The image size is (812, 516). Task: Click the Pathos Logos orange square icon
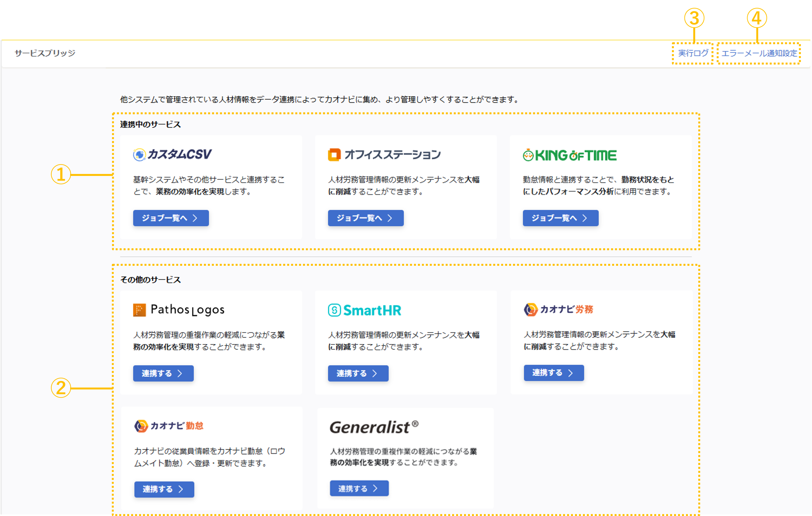pyautogui.click(x=140, y=310)
